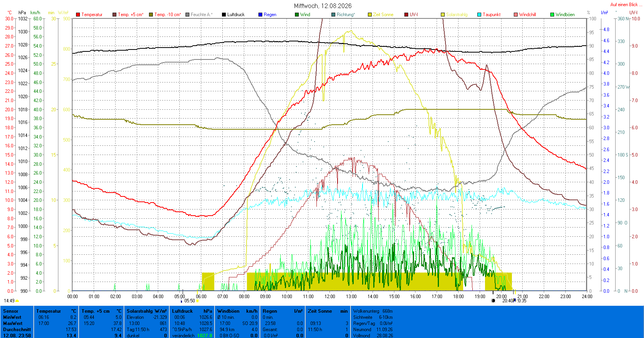Viewport: 644px width, 338px height.
Task: Click the brown Temp. +5 cm legend swatch
Action: 114,15
